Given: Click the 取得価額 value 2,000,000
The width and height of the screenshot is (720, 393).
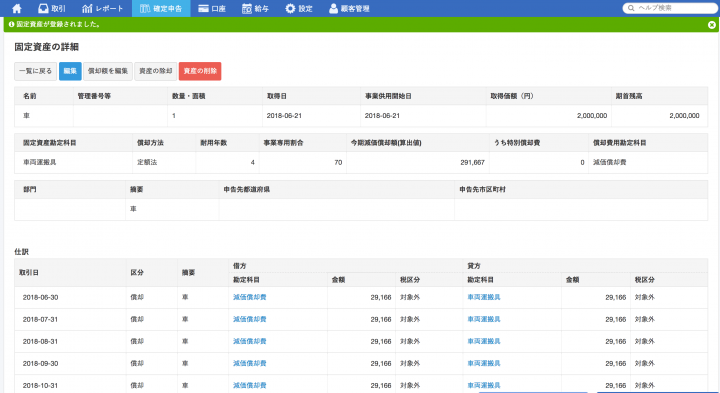Looking at the screenshot, I should point(592,116).
